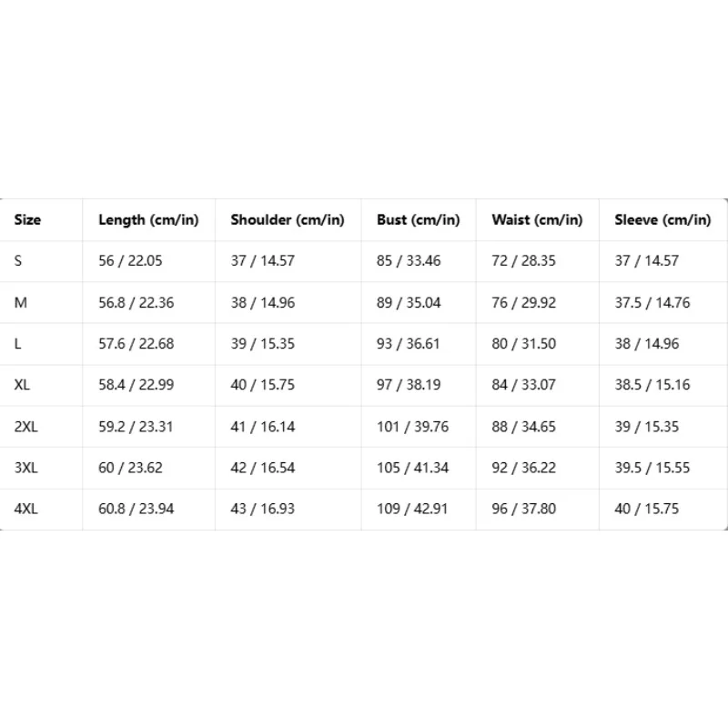728x728 pixels.
Task: Select the 3XL size row label
Action: [26, 468]
